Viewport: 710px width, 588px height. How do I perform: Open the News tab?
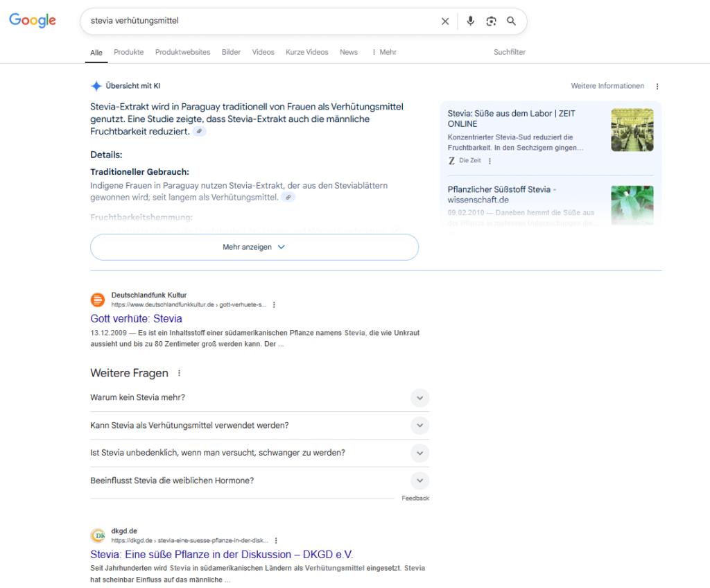[x=349, y=52]
